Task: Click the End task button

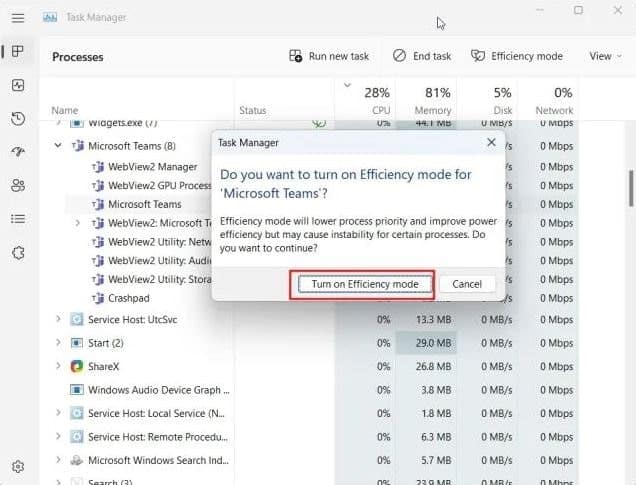Action: tap(422, 56)
